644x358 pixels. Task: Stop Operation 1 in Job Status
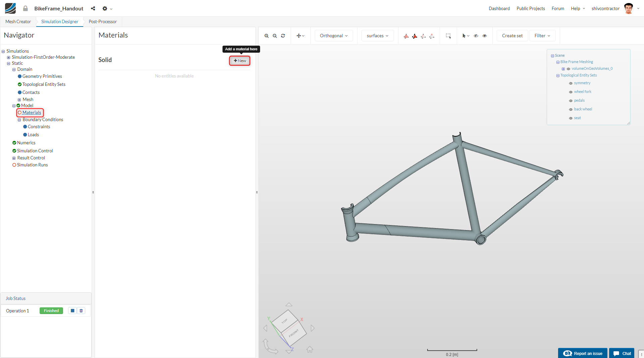point(72,310)
